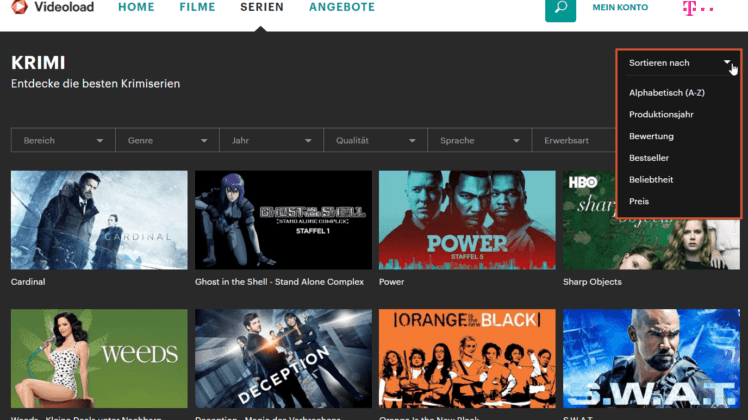The height and width of the screenshot is (420, 748).
Task: Open the Erwerbsart filter
Action: 574,140
